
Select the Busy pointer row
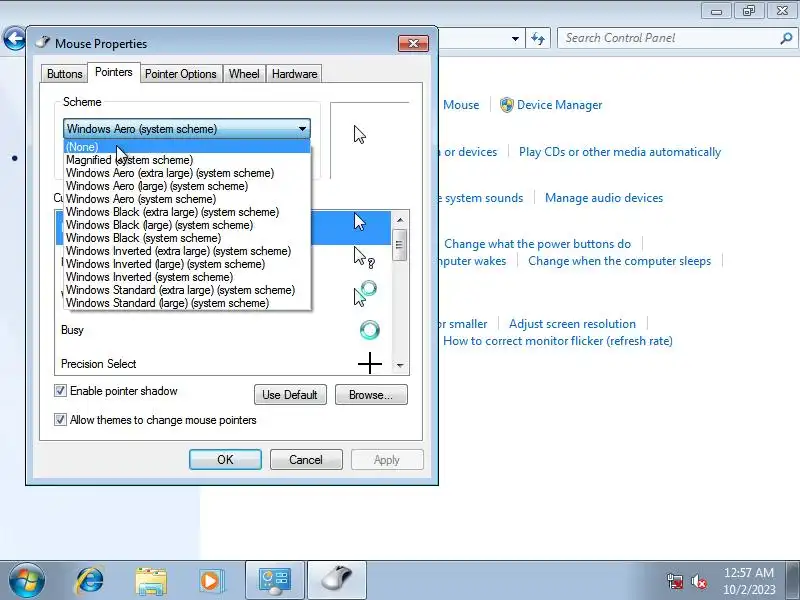223,330
